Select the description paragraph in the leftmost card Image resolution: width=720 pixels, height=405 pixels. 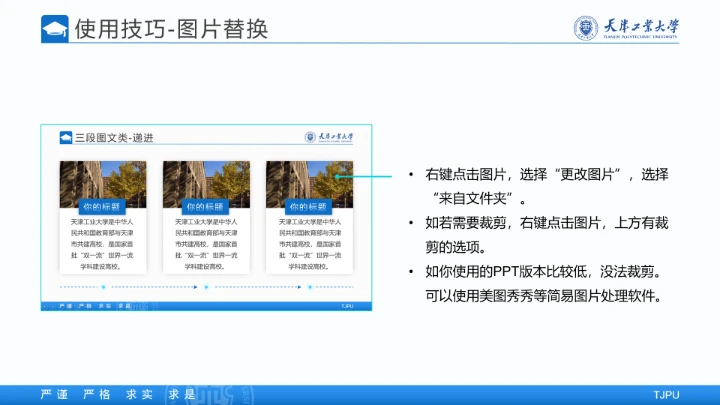[102, 244]
